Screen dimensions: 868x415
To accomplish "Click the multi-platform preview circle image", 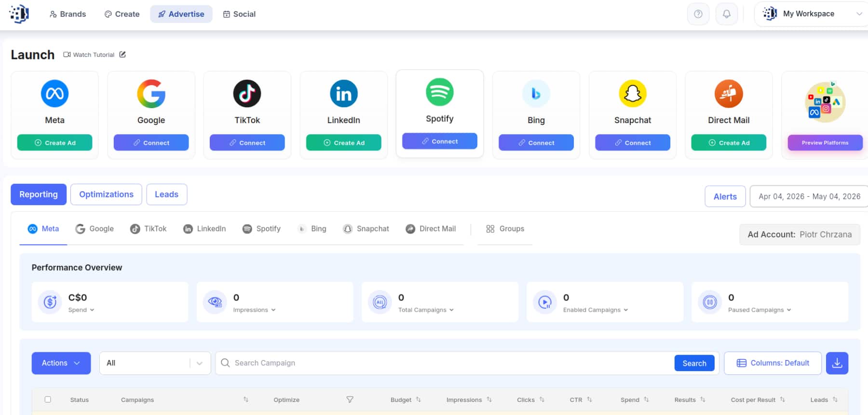I will (x=825, y=101).
